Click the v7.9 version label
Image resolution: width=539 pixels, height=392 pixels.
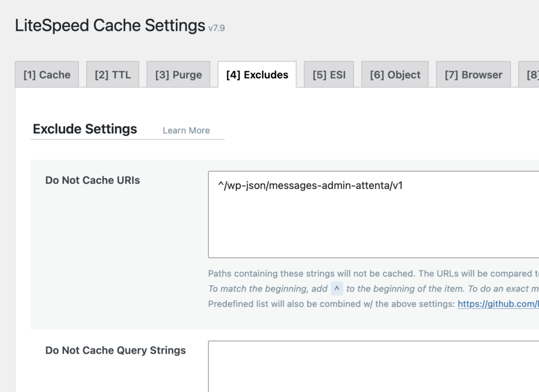[216, 28]
